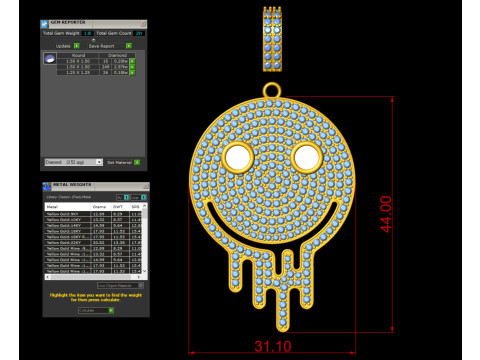
Task: Click the 44.00 height dimension label
Action: pos(386,214)
